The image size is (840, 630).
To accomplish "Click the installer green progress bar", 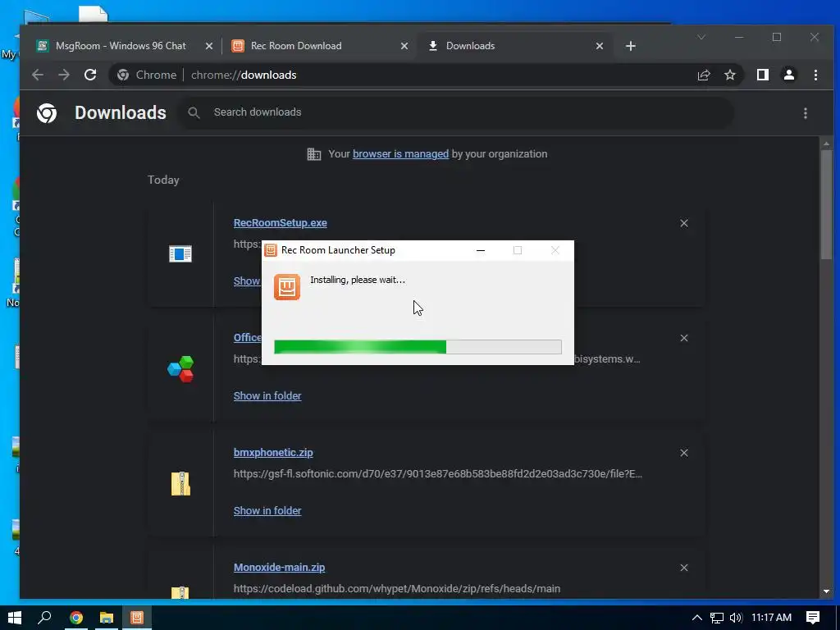I will 418,347.
